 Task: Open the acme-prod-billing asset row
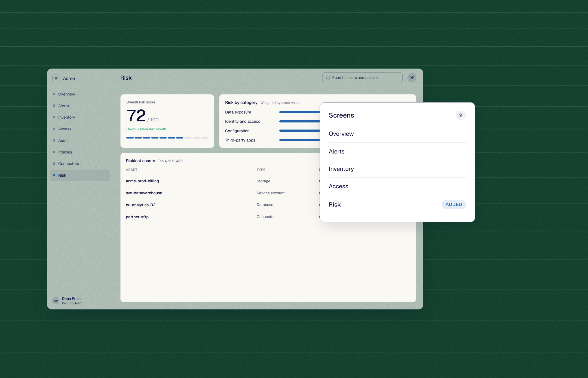(223, 181)
